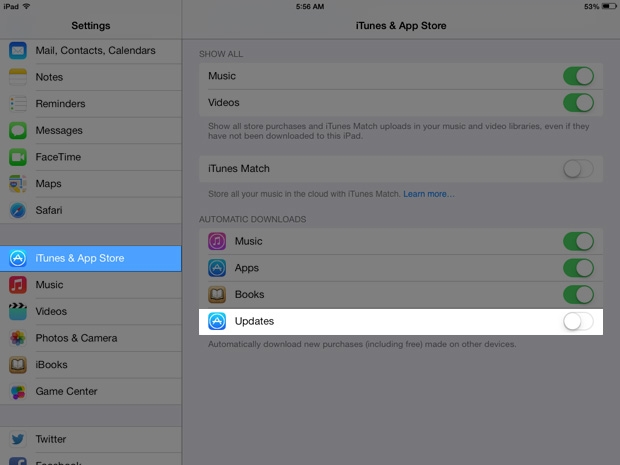
Task: Tap 'Automatically download new purchases' footnote
Action: pos(362,344)
